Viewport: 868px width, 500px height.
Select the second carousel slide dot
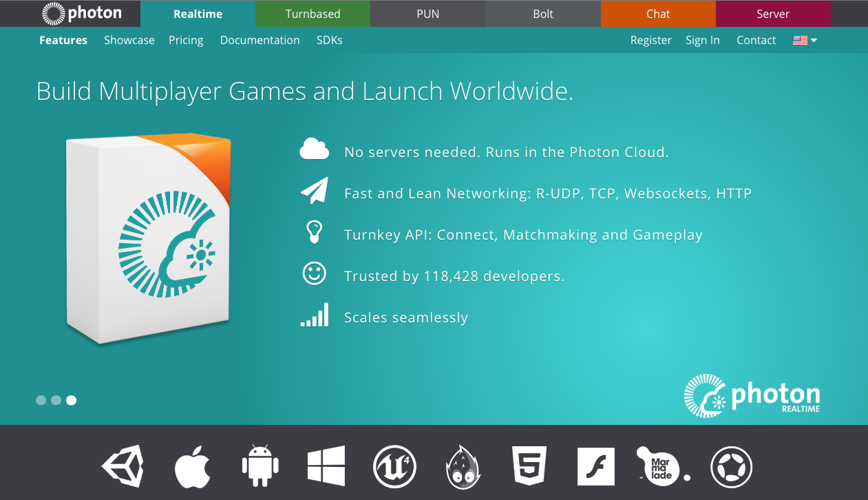[56, 400]
